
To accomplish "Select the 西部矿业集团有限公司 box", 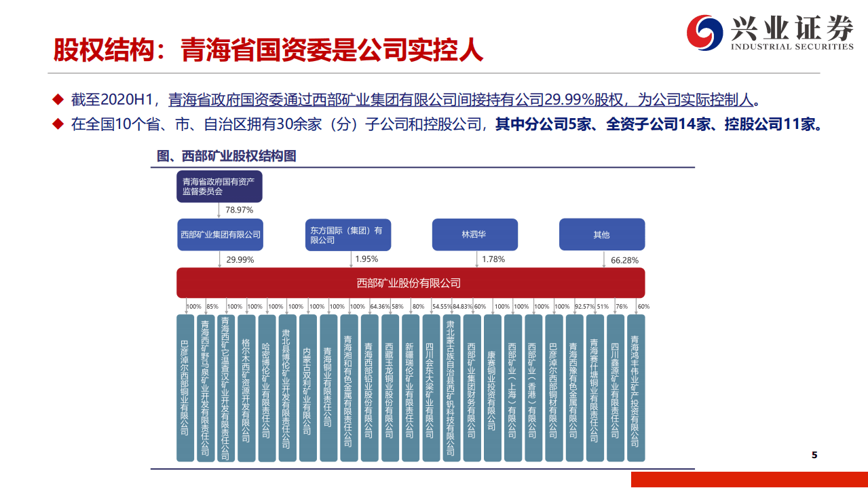I will click(219, 234).
